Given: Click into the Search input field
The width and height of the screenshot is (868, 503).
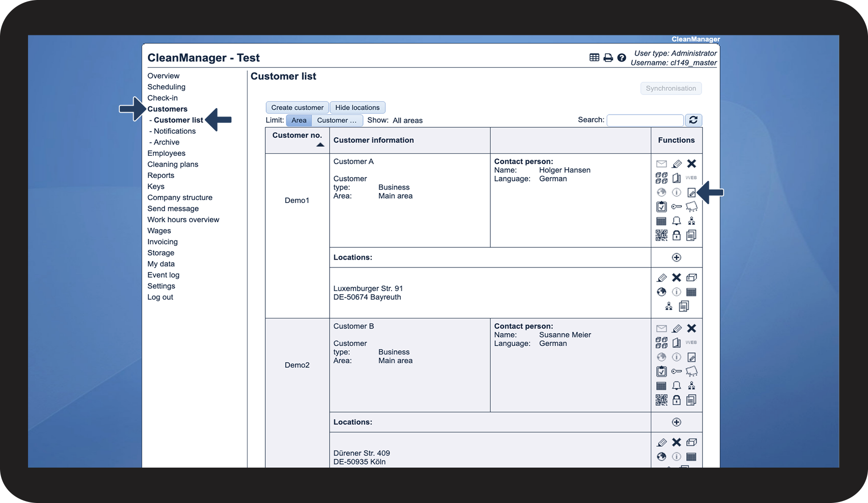Looking at the screenshot, I should (x=645, y=120).
